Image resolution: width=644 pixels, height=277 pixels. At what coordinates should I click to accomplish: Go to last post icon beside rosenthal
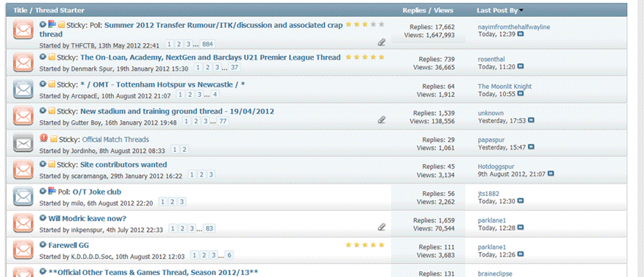[x=521, y=66]
